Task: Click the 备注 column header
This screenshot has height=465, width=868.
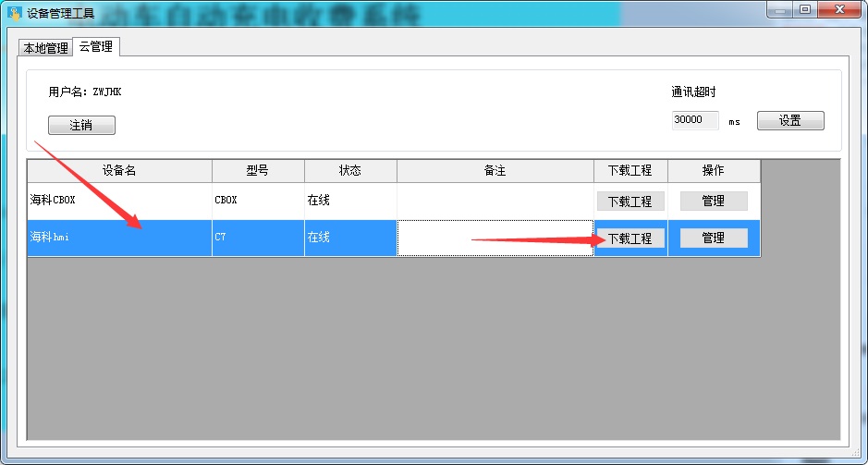Action: (x=495, y=171)
